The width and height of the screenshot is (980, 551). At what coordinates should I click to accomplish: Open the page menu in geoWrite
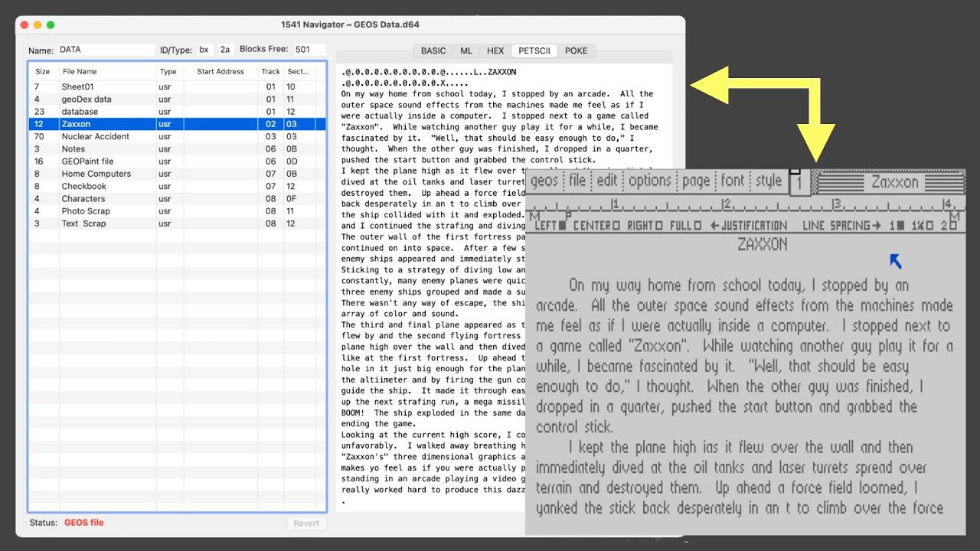[x=696, y=181]
